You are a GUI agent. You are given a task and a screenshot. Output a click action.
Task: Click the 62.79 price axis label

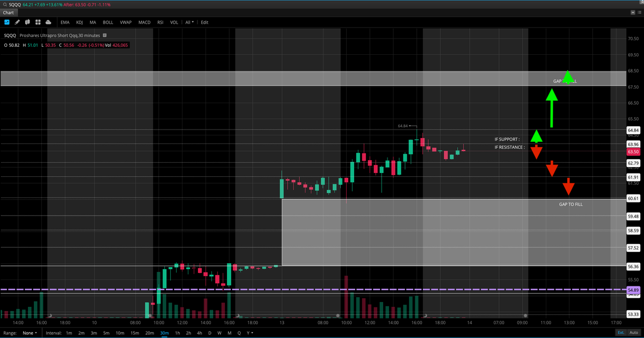633,163
